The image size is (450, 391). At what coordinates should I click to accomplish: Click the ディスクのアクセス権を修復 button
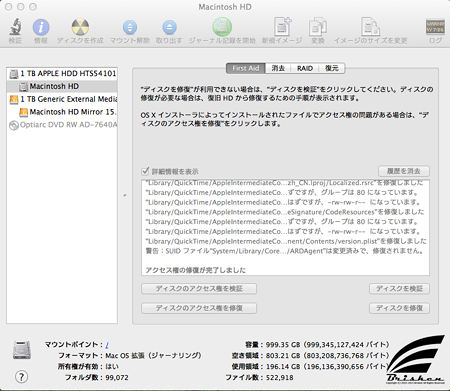click(199, 308)
